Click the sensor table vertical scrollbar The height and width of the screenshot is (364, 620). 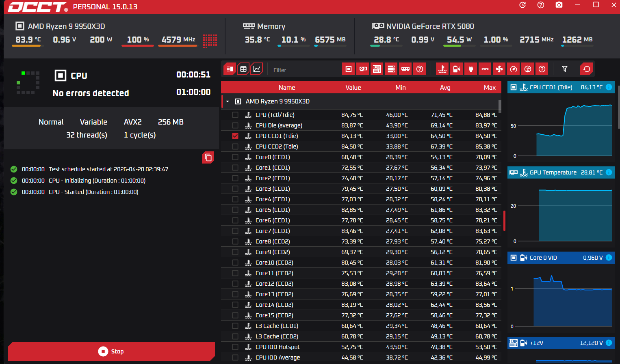point(500,106)
